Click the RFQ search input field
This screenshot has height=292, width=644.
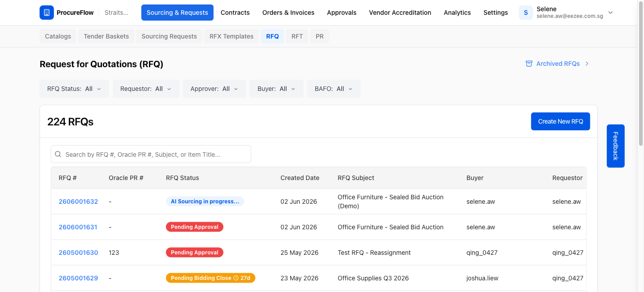click(x=151, y=154)
